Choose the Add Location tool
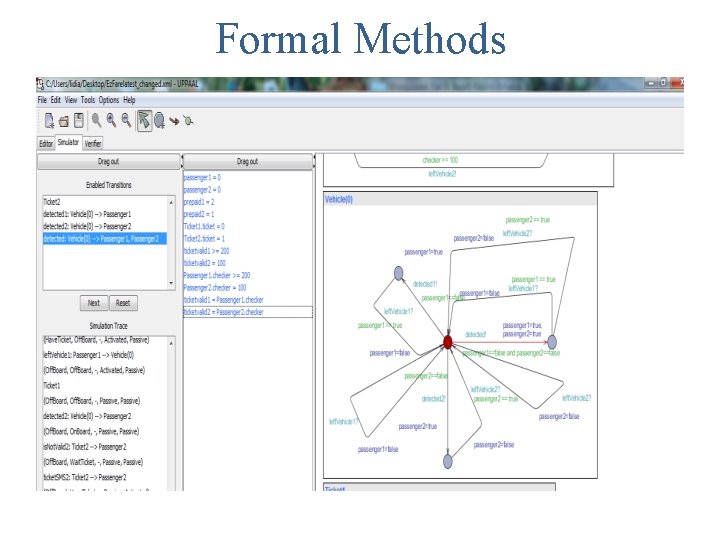 coord(159,121)
